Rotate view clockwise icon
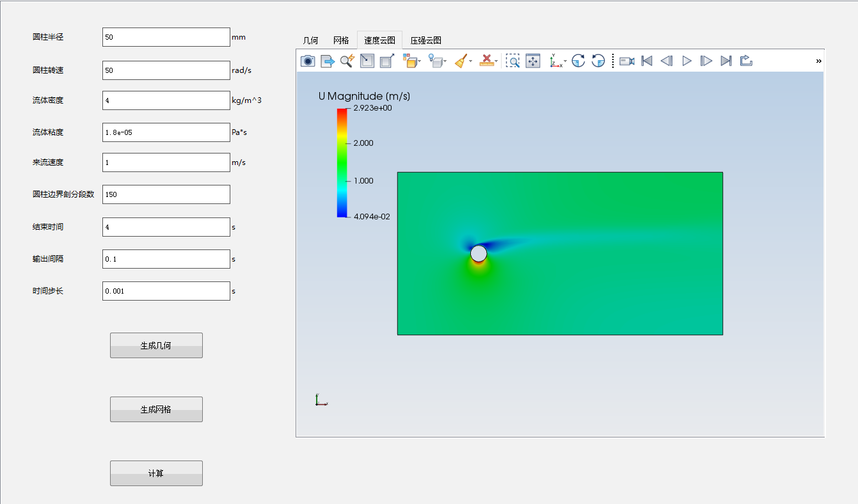The height and width of the screenshot is (504, 858). [578, 61]
